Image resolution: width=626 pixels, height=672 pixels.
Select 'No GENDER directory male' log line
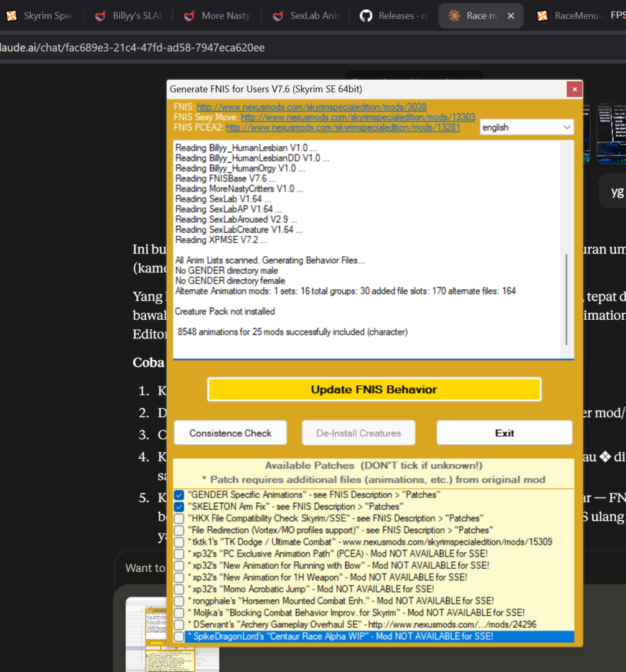tap(227, 271)
